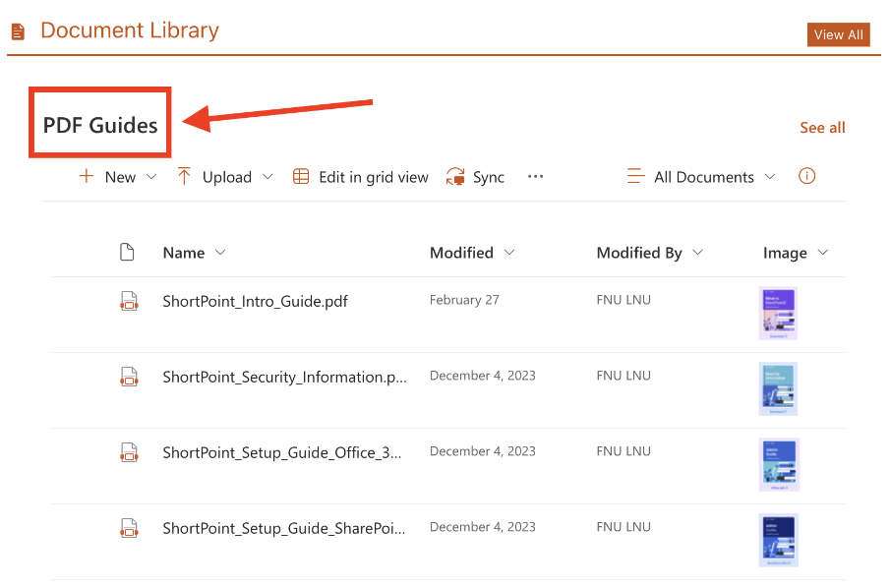Click December 4, 2023 in Setup_Guide_Office row
The height and width of the screenshot is (588, 891).
[483, 450]
